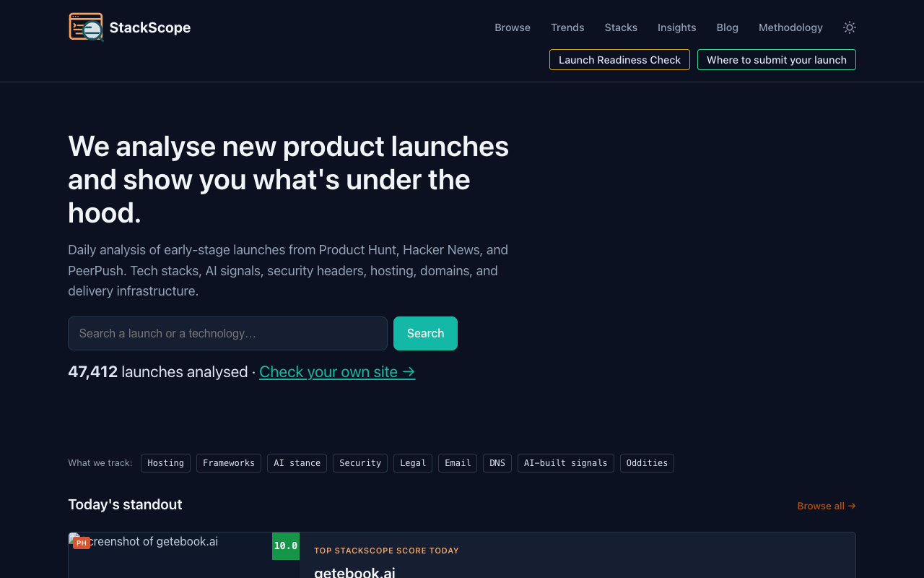Click the 10.0 score badge
The height and width of the screenshot is (578, 924).
pyautogui.click(x=286, y=546)
